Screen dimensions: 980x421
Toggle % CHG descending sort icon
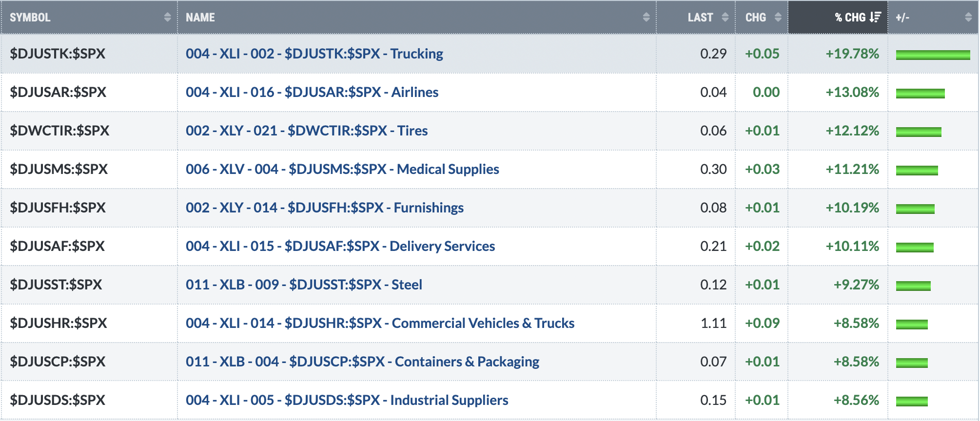[x=875, y=17]
